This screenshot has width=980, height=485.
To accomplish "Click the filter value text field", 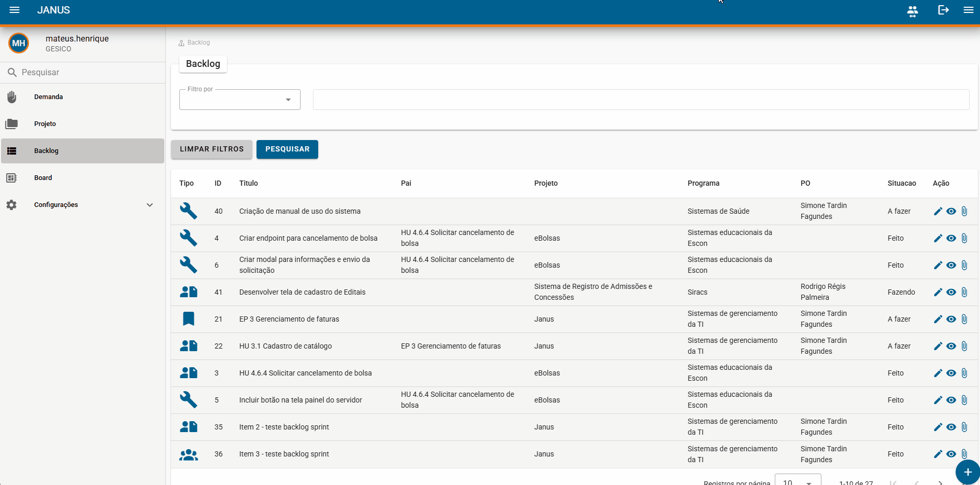I will coord(641,100).
